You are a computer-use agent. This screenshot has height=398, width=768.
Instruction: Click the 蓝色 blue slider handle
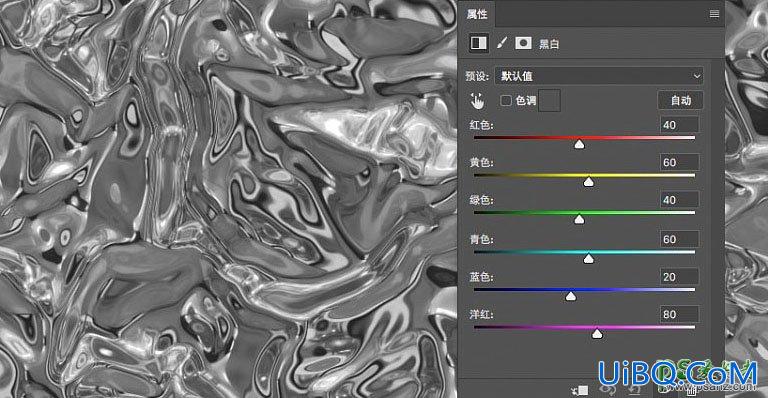[571, 296]
